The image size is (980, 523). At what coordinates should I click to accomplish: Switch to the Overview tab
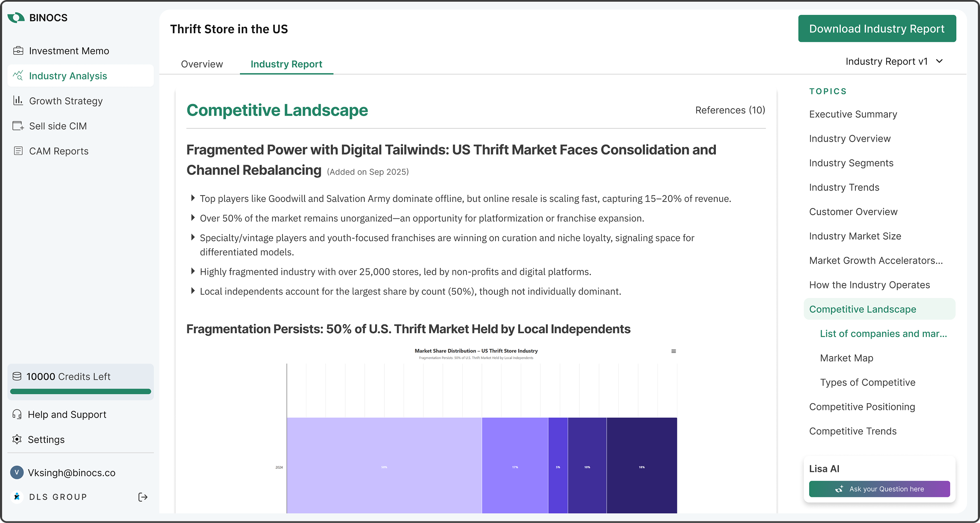(202, 64)
